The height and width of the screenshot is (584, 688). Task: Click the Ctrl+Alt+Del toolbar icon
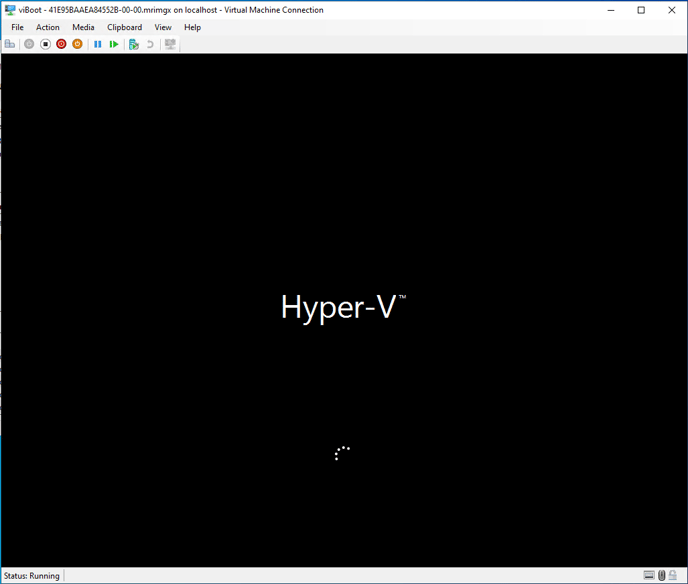10,44
